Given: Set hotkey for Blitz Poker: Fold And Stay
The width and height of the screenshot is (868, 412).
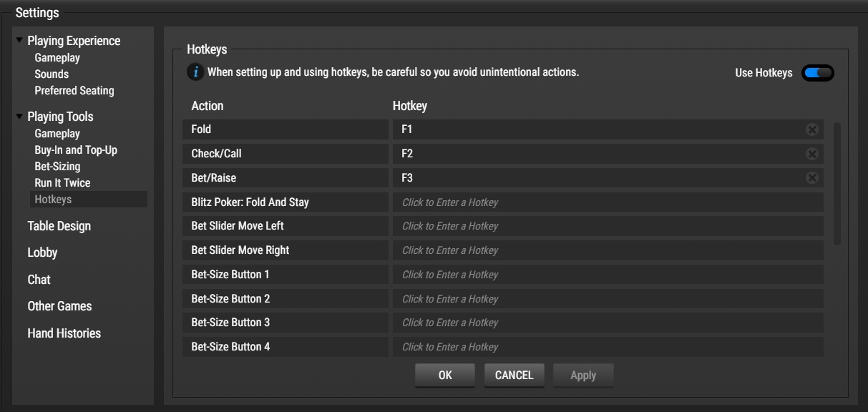Looking at the screenshot, I should click(x=608, y=202).
